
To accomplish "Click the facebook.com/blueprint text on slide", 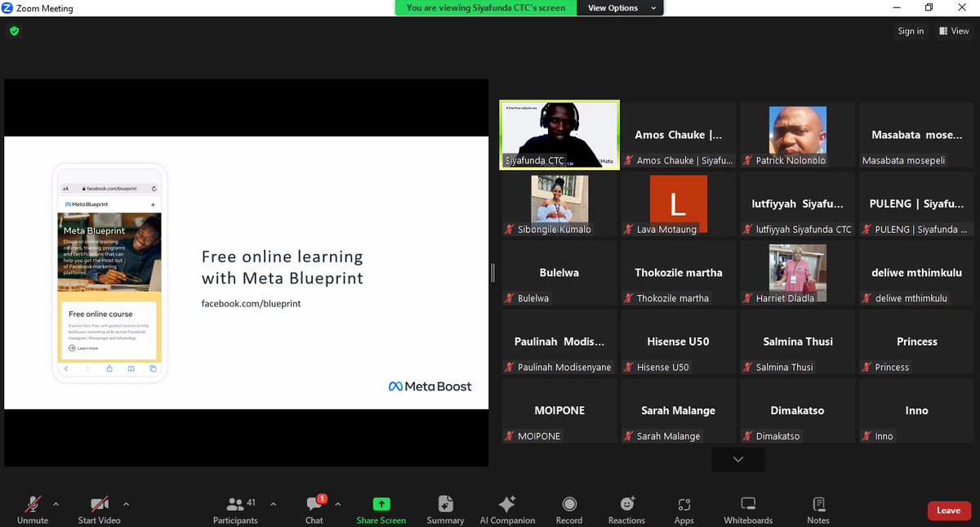I will (252, 303).
